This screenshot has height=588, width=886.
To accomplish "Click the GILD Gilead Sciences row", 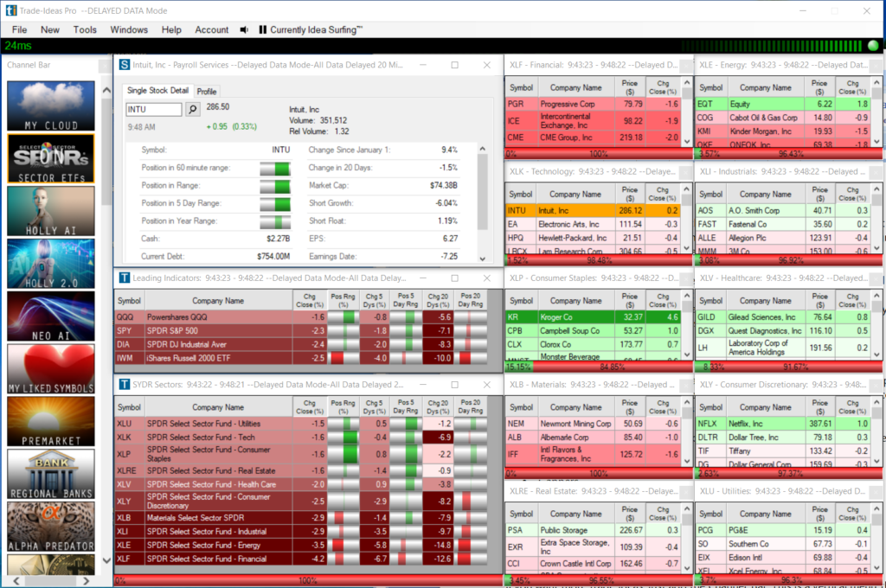I will point(783,317).
